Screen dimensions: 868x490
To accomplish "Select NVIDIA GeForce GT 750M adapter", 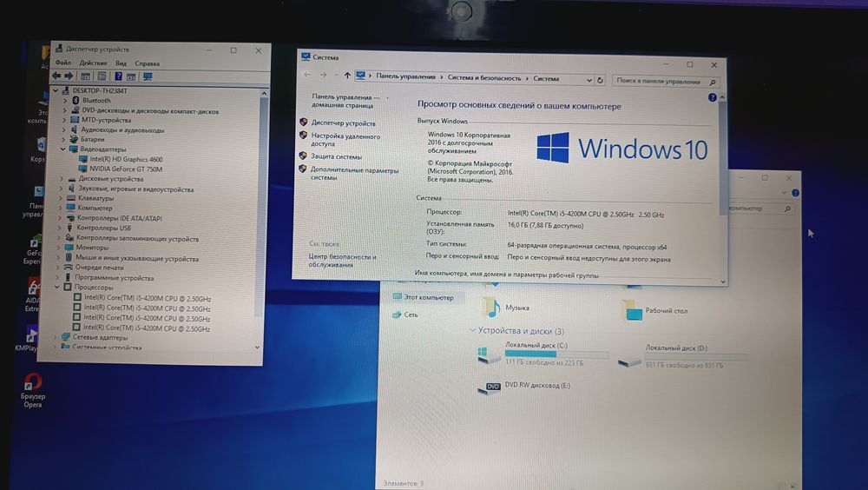I will coord(126,169).
